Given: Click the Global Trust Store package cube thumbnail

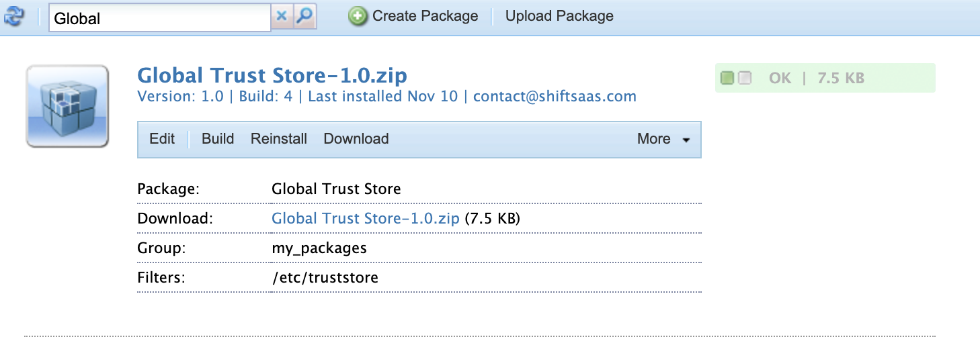Looking at the screenshot, I should (67, 106).
